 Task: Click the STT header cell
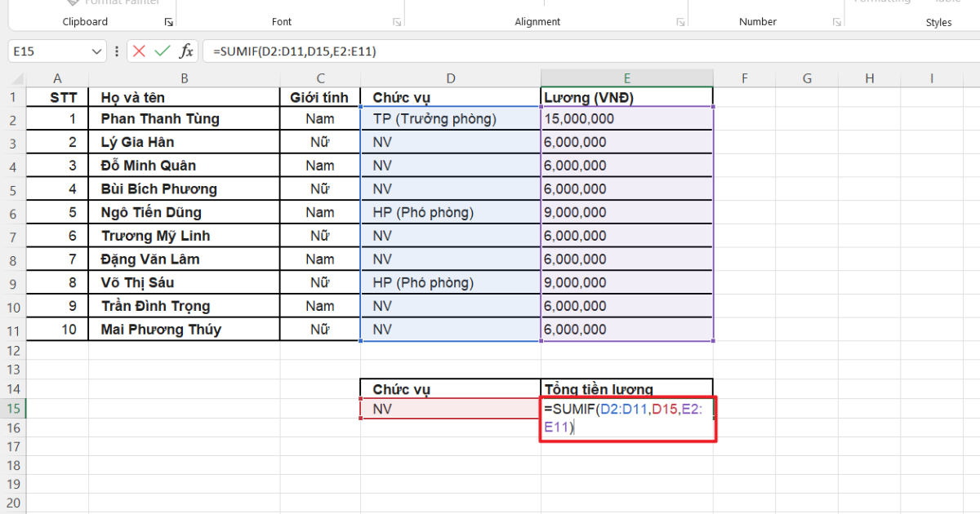point(57,98)
